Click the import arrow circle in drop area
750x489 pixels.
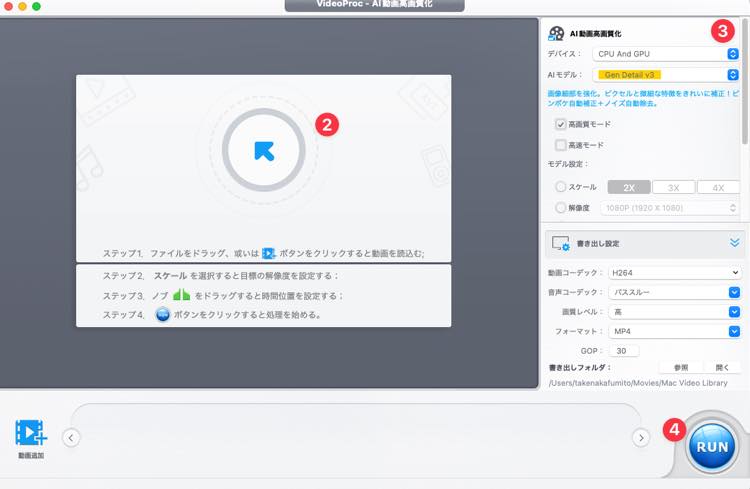point(264,150)
